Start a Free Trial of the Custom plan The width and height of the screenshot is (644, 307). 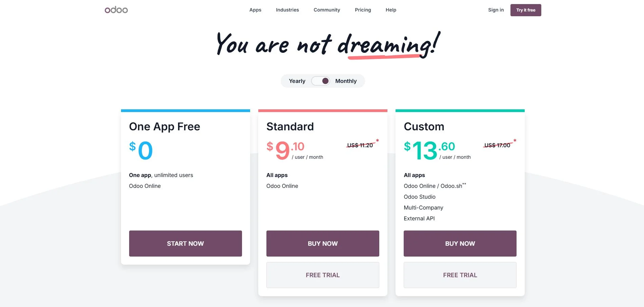[x=460, y=275]
